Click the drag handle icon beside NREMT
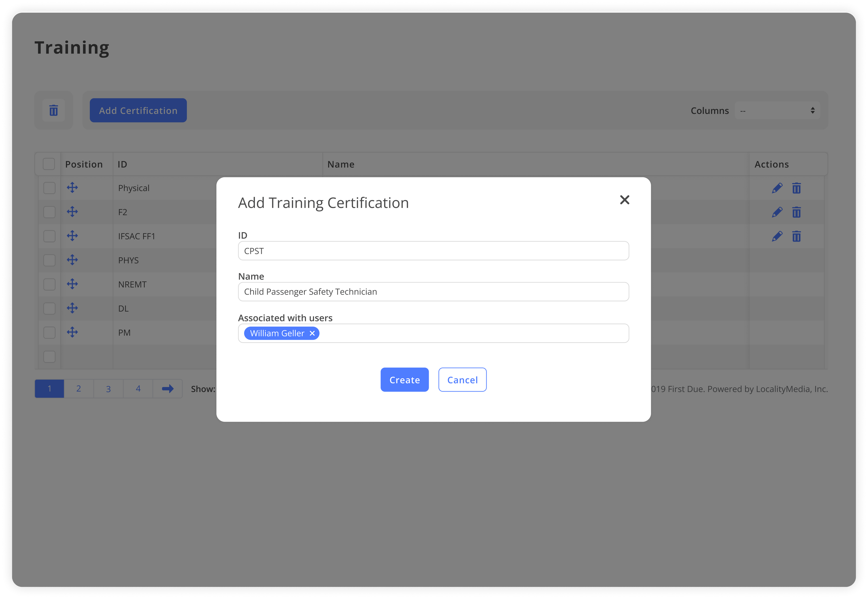Image resolution: width=868 pixels, height=599 pixels. tap(72, 284)
